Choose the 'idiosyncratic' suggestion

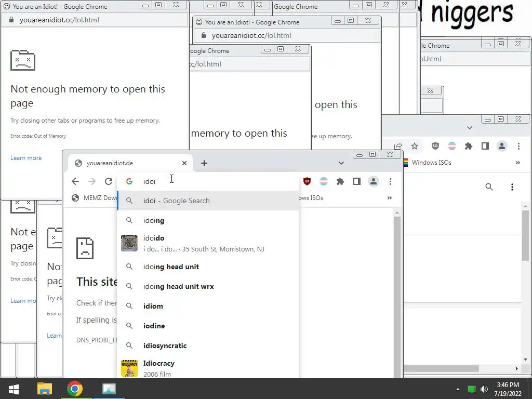tap(208, 345)
